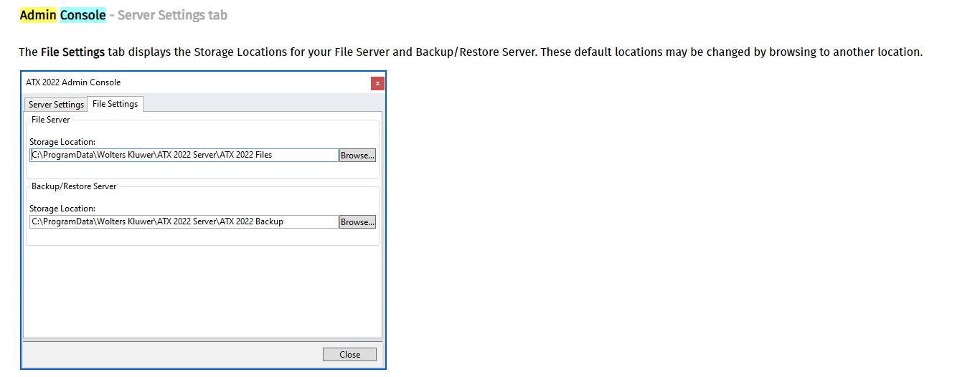
Task: Browse for File Server storage location
Action: tap(357, 155)
